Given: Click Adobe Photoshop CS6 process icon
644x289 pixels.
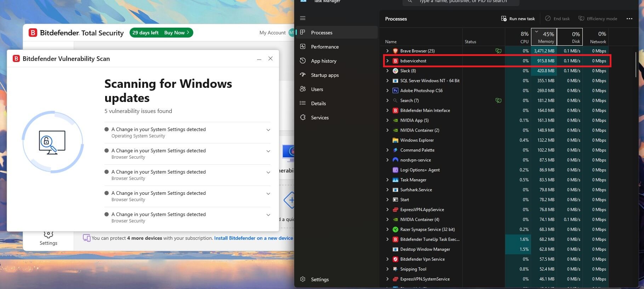Looking at the screenshot, I should pyautogui.click(x=395, y=91).
